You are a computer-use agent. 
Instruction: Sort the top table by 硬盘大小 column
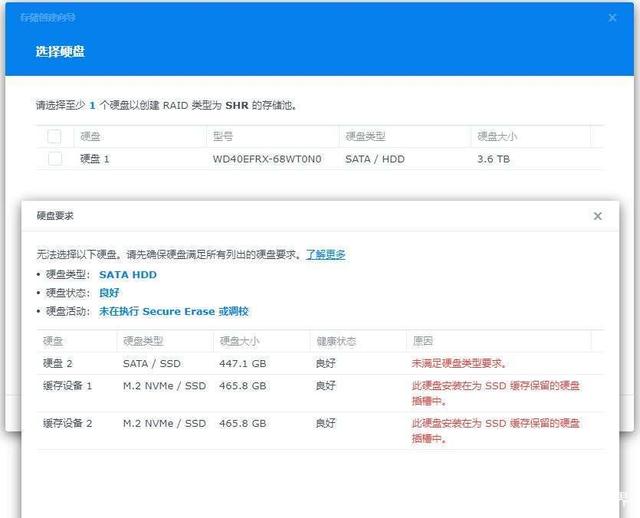coord(497,136)
